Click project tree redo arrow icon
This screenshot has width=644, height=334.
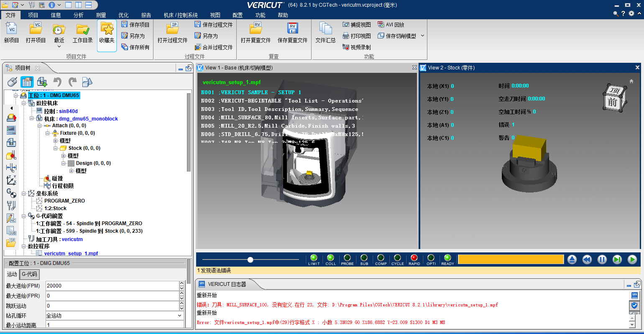coord(72,82)
